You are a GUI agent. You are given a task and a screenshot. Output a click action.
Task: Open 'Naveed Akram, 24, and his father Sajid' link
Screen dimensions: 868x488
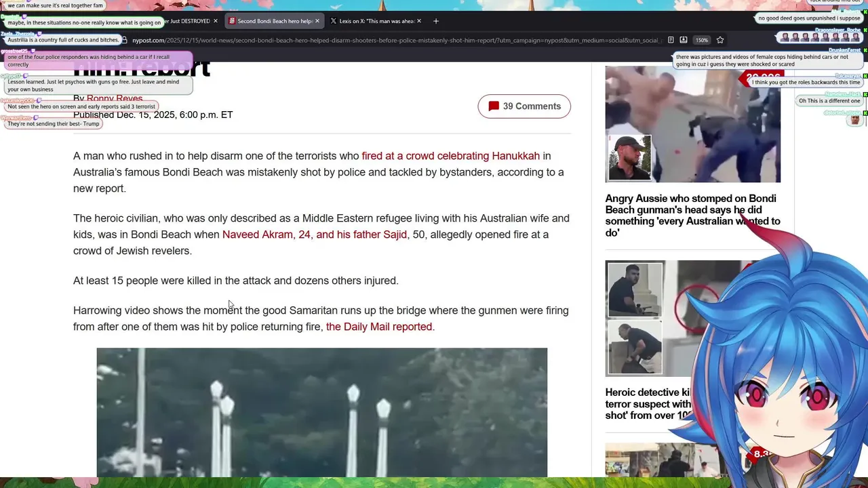tap(315, 235)
